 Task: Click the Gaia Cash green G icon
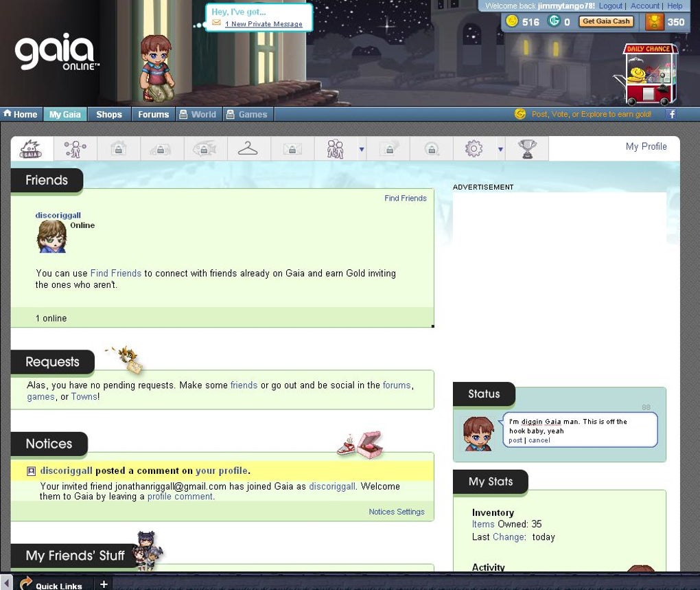click(554, 21)
